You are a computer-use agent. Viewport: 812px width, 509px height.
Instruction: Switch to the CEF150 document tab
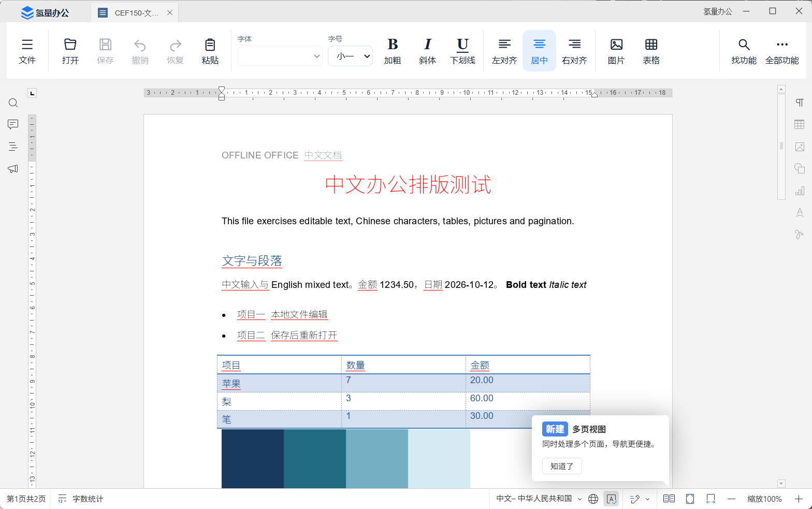[x=134, y=13]
